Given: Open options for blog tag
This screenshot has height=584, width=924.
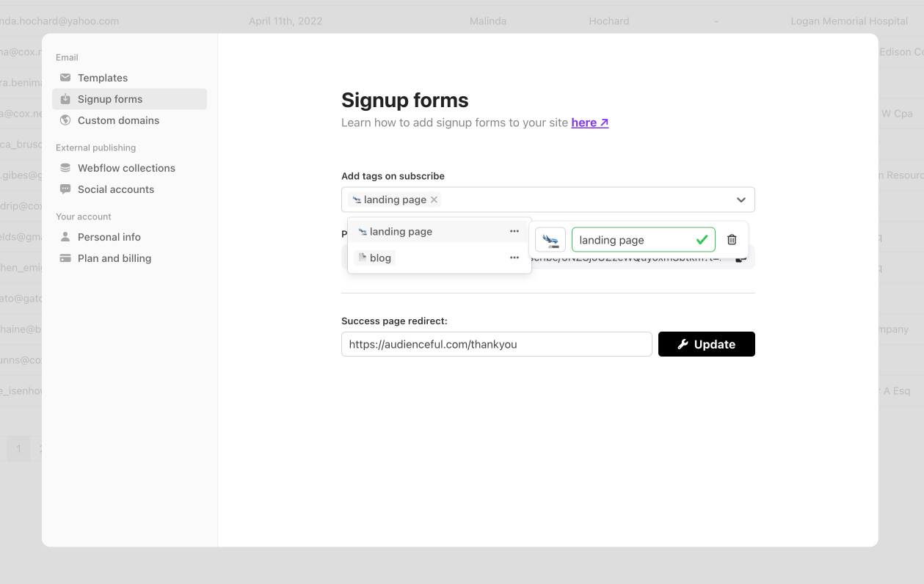Looking at the screenshot, I should (514, 258).
